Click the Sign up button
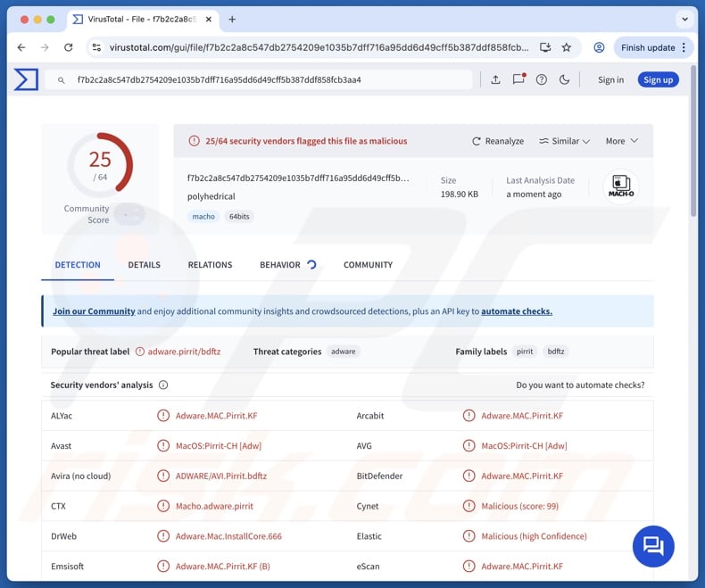The height and width of the screenshot is (588, 705). pyautogui.click(x=659, y=79)
